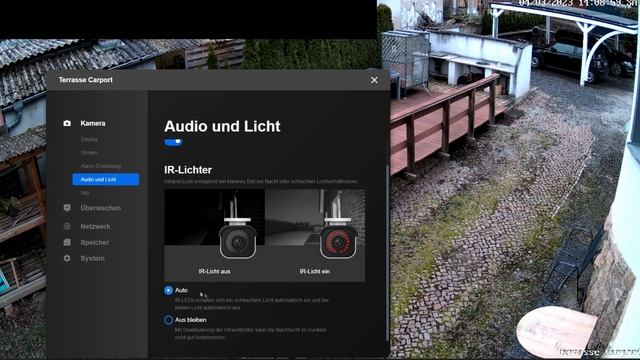Toggle the blue switch under Audio und Licht
Image resolution: width=640 pixels, height=360 pixels.
(x=173, y=142)
